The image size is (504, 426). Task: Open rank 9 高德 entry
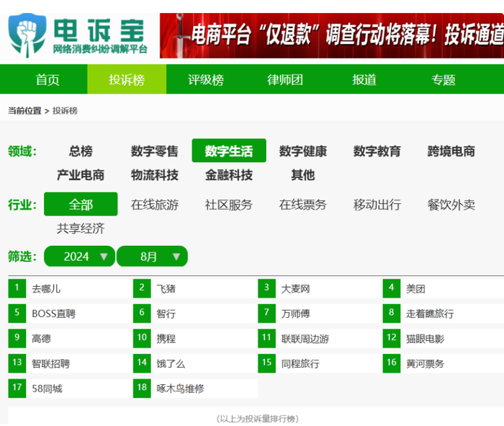point(70,339)
